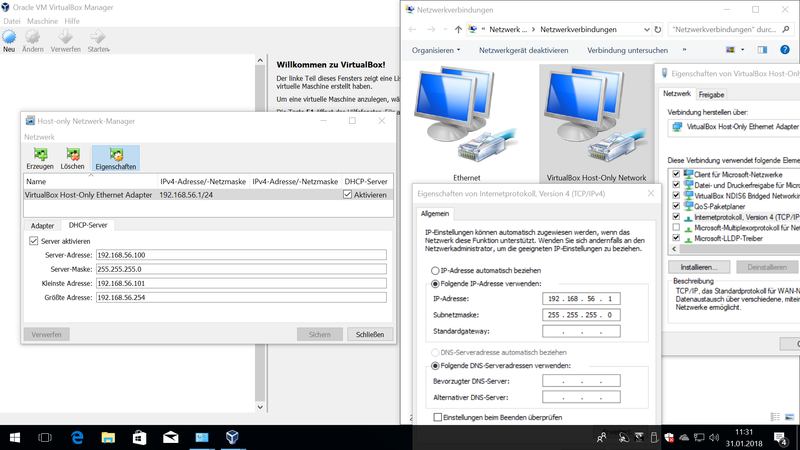Open the Hilfe menu
Image resolution: width=800 pixels, height=450 pixels.
72,21
